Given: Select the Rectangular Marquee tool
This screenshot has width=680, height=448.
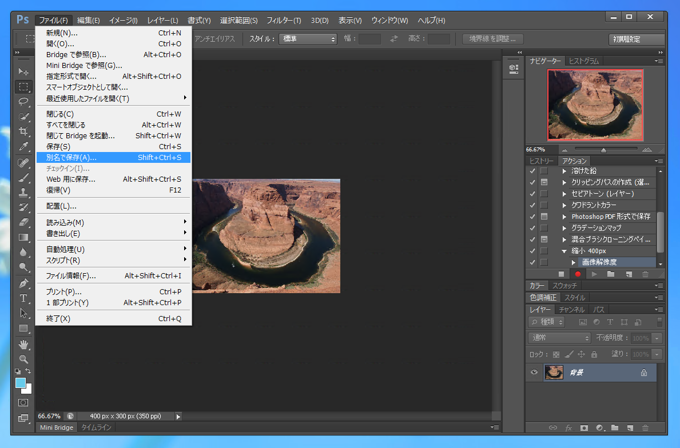Looking at the screenshot, I should 23,87.
